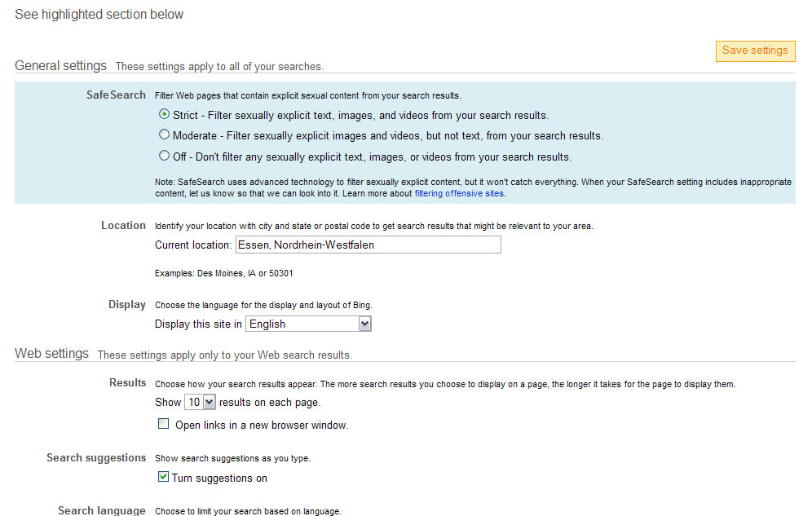Click the Search language section label
812x516 pixels.
point(101,510)
